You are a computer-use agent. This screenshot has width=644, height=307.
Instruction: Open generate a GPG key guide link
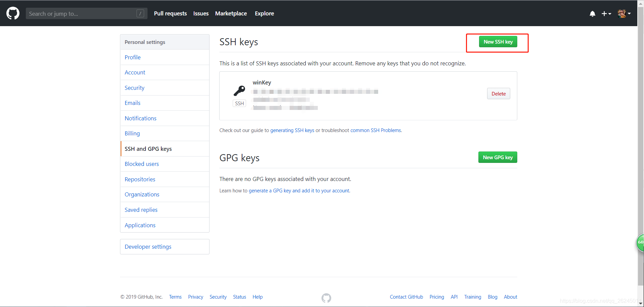[x=299, y=191]
